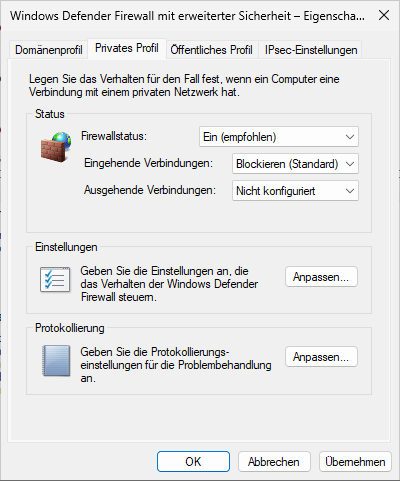Click the 'Geben Sie die Protokollierungs-' text
The image size is (400, 481).
[x=176, y=365]
